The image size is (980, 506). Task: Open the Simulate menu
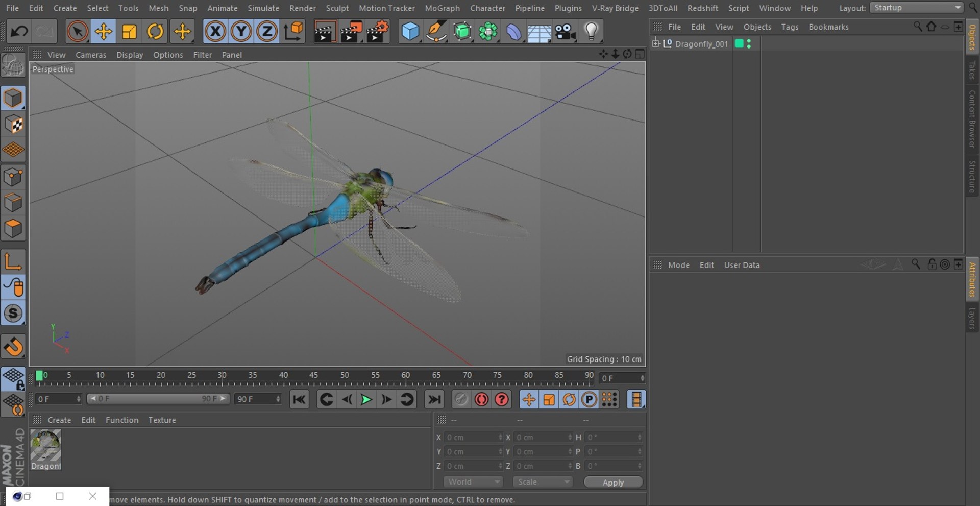click(263, 8)
